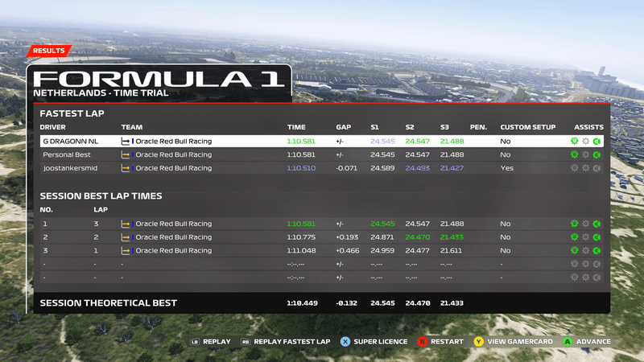Click team icon in Personal Best row

tap(126, 154)
